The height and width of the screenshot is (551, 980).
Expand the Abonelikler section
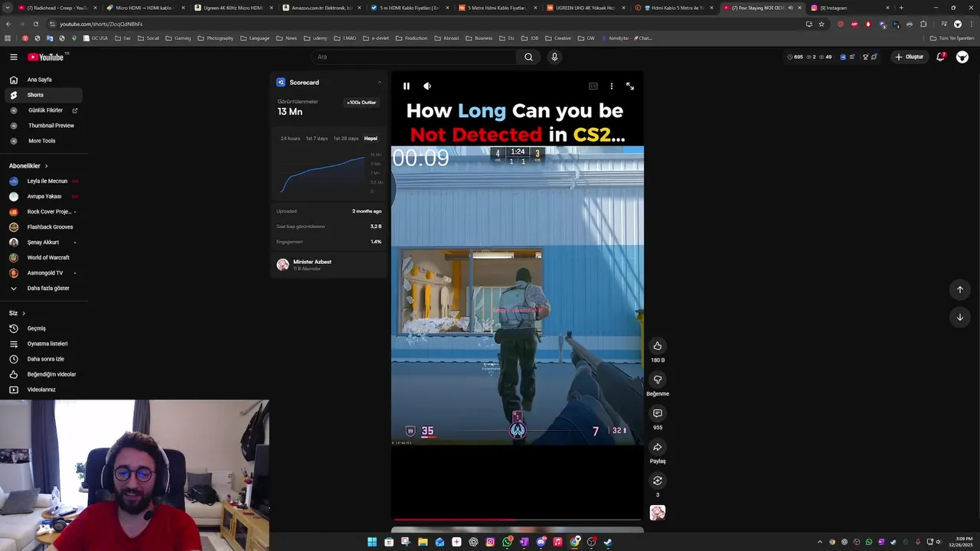coord(28,166)
